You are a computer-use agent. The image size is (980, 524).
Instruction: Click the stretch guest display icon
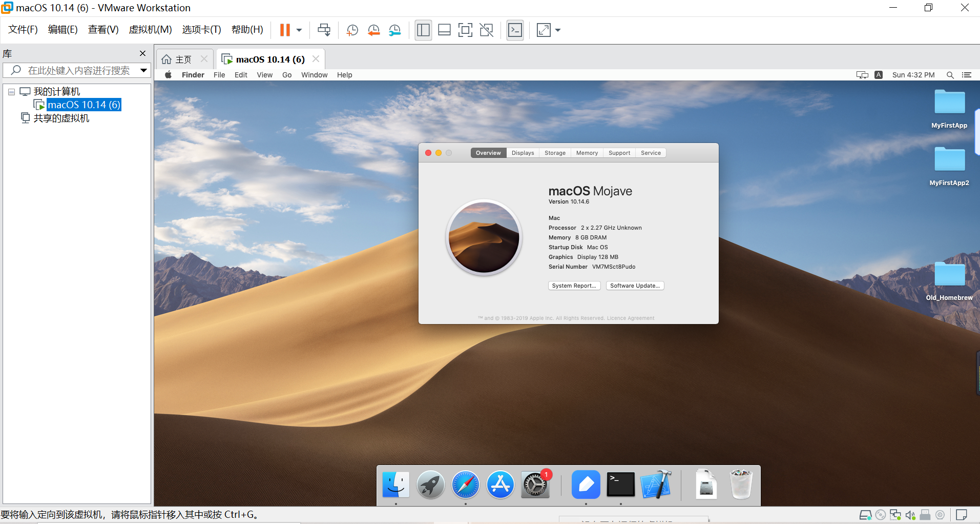544,30
